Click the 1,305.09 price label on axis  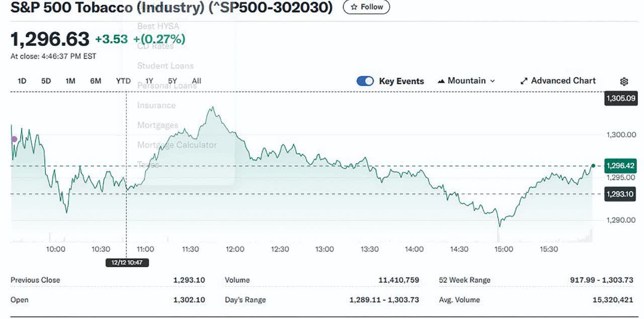[x=620, y=99]
